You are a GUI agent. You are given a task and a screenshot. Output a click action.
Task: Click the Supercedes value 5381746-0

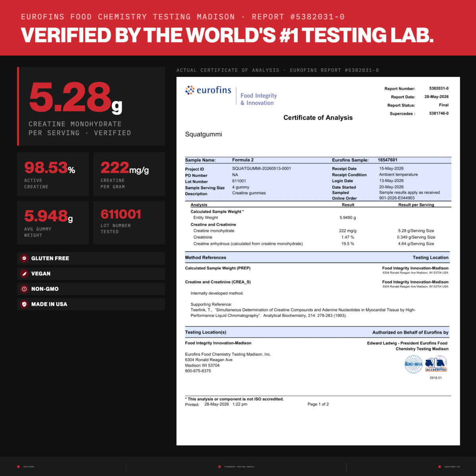point(439,113)
